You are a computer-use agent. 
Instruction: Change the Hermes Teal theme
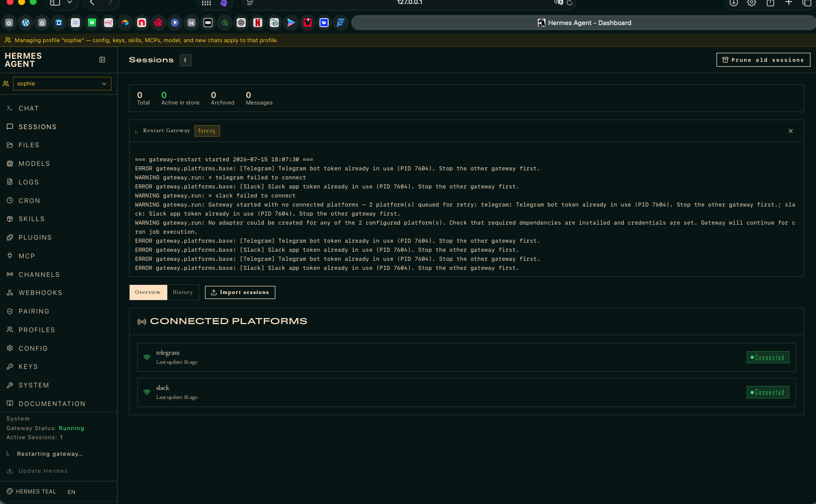[x=32, y=491]
